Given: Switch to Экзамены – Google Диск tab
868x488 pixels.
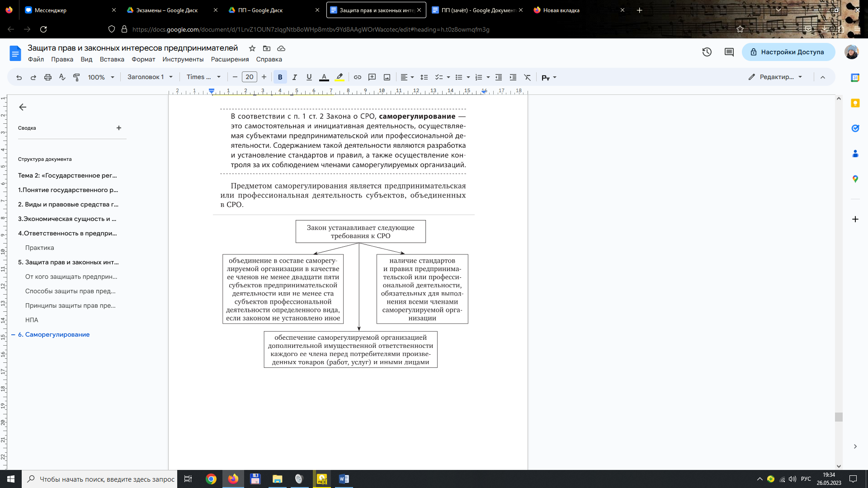Looking at the screenshot, I should click(166, 10).
